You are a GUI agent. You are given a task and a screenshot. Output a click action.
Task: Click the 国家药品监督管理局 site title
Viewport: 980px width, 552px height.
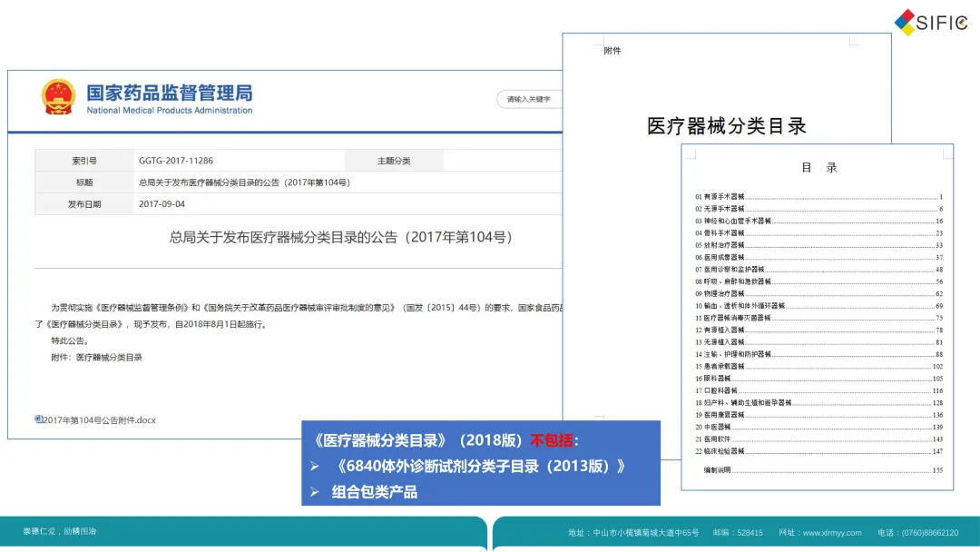[170, 94]
